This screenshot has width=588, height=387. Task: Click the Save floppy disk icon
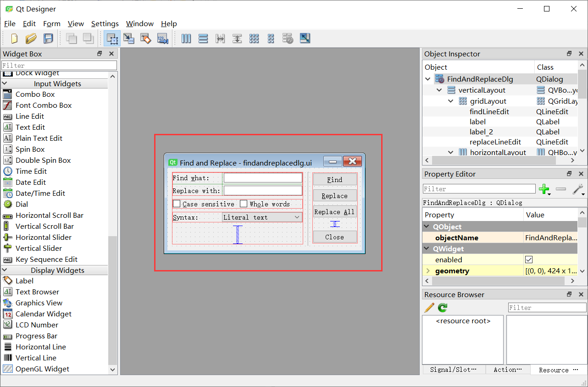[48, 39]
